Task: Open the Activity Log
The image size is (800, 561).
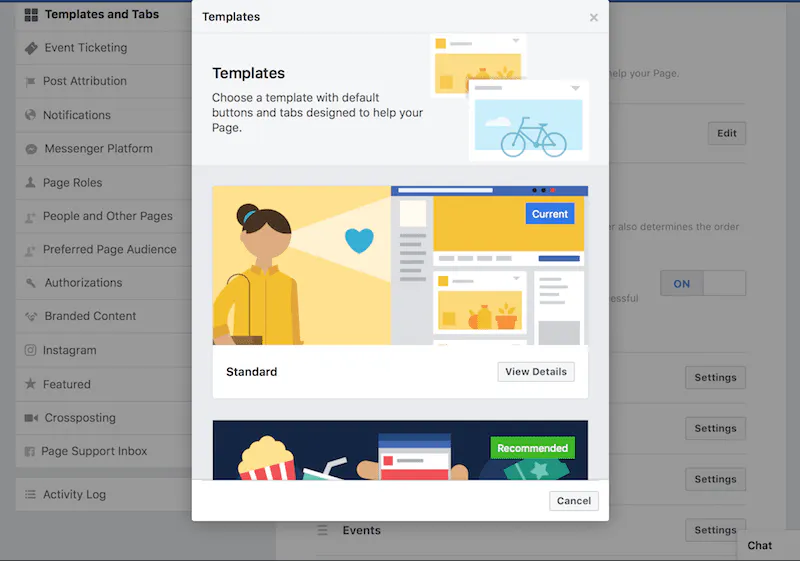Action: 104,494
